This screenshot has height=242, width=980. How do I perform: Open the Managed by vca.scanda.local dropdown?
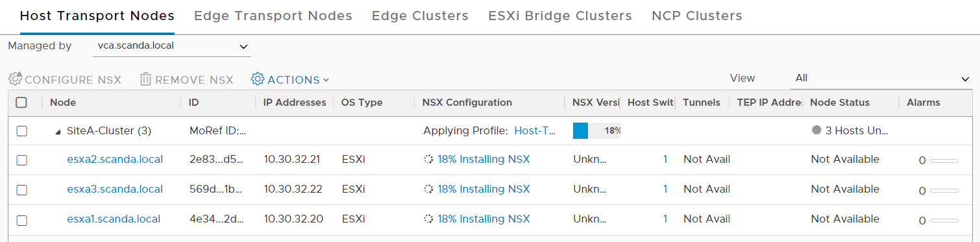[172, 46]
